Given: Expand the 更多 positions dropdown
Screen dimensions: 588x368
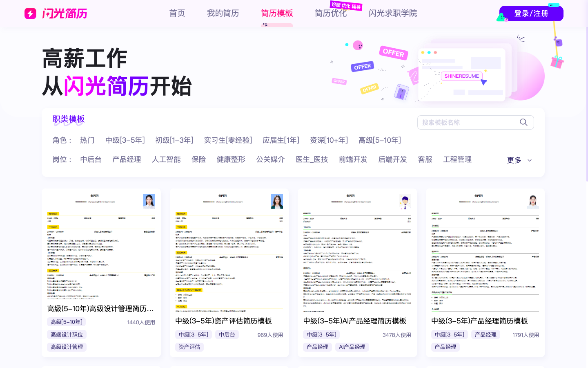Looking at the screenshot, I should pyautogui.click(x=519, y=160).
